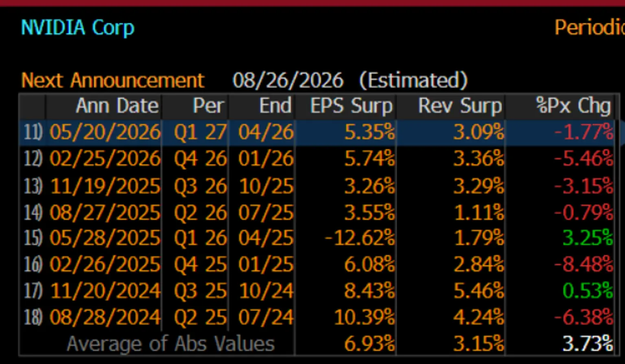The image size is (625, 364).
Task: Open row 16 announcement 02/26/2025
Action: [x=317, y=265]
